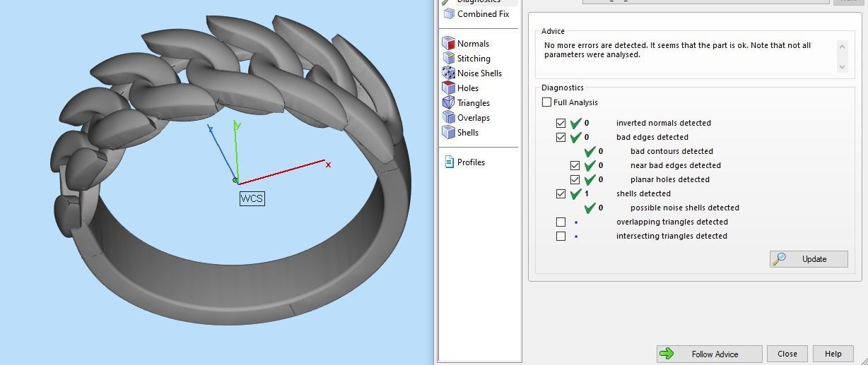The width and height of the screenshot is (868, 365).
Task: Select the Stitching icon in sidebar
Action: point(448,59)
